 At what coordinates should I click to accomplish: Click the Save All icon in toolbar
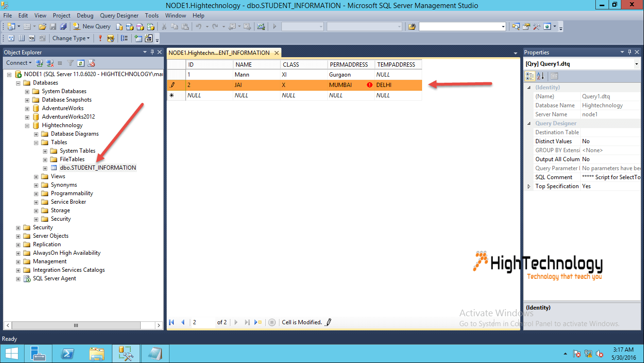coord(63,26)
